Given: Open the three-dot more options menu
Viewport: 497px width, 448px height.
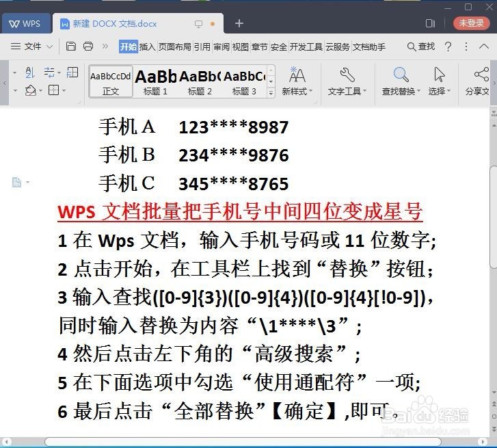Looking at the screenshot, I should click(466, 47).
